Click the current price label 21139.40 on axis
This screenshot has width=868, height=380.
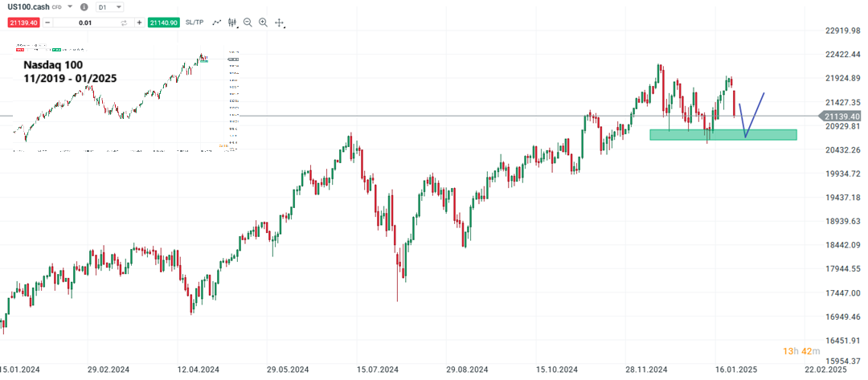click(x=843, y=116)
